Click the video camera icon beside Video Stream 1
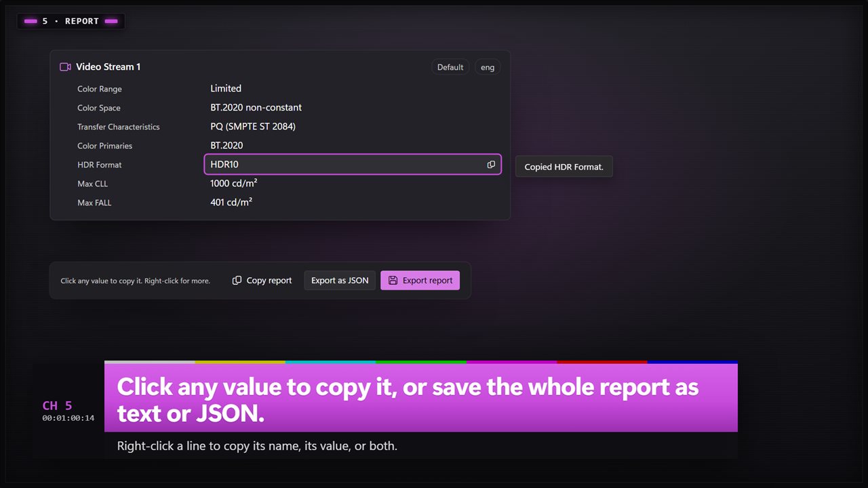The image size is (868, 488). coord(66,67)
